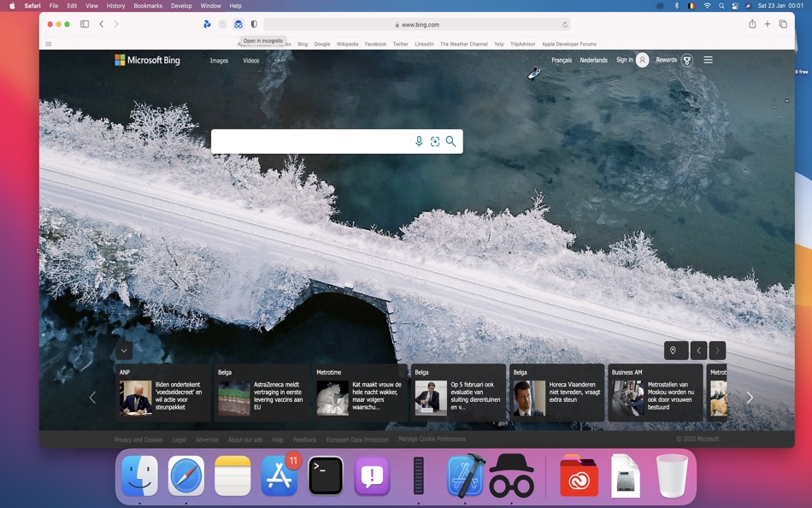
Task: Collapse the news strip with down chevron
Action: (x=124, y=351)
